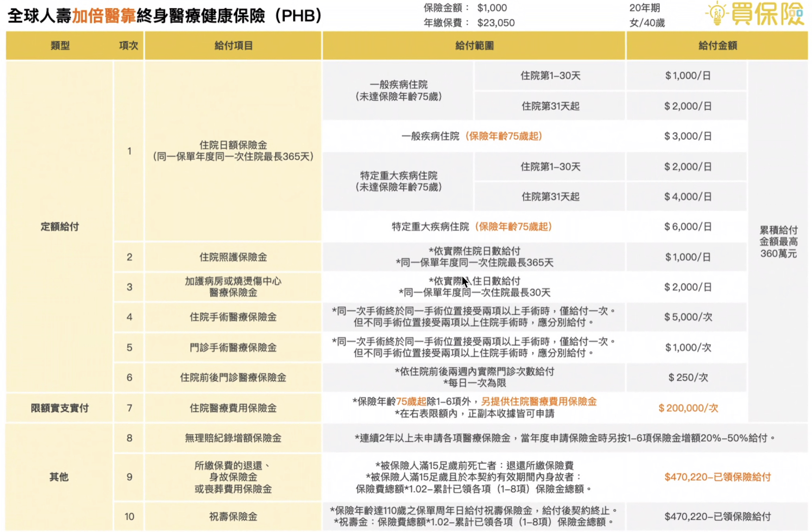The height and width of the screenshot is (532, 812).
Task: Click the 所繳保費的退還、身故保險金 item cell
Action: (234, 477)
